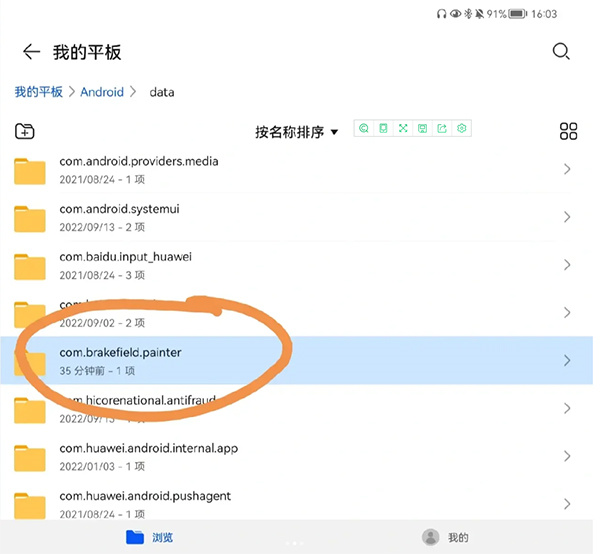The height and width of the screenshot is (554, 600).
Task: Open the com.baidu.input_huawei folder
Action: pos(125,265)
